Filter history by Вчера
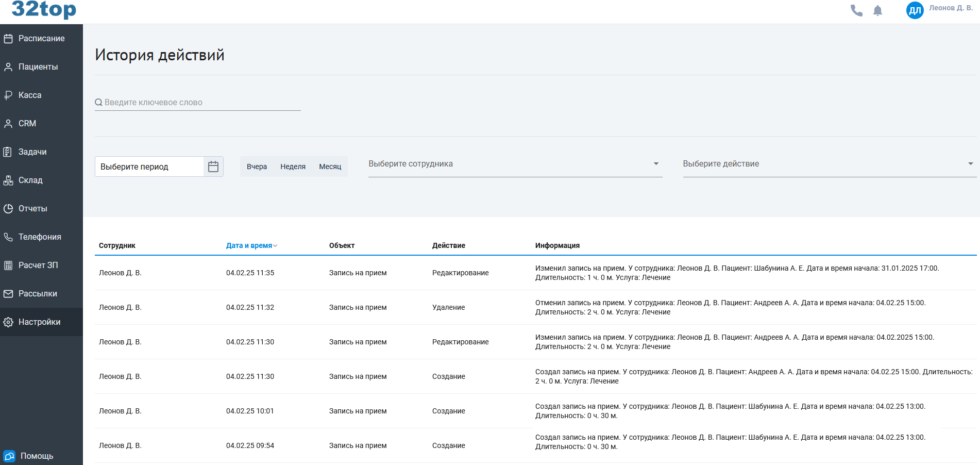Image resolution: width=980 pixels, height=465 pixels. pos(257,167)
